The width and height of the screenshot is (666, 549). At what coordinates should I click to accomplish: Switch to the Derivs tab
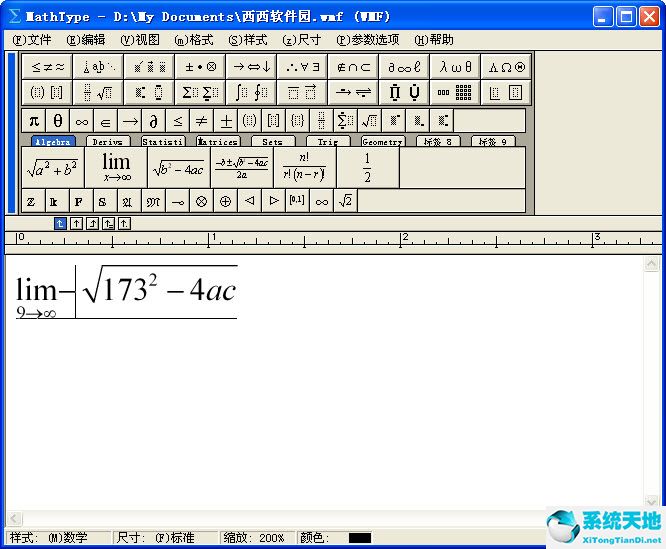tap(108, 141)
